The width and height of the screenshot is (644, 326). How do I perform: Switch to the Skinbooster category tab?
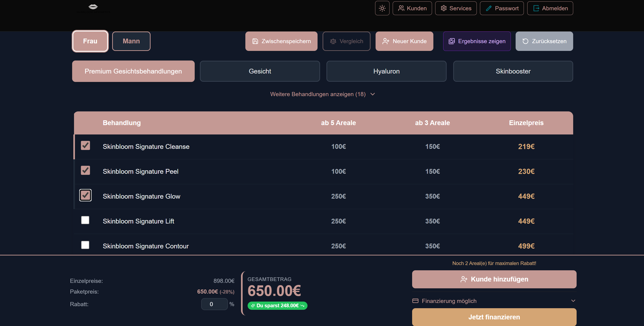[x=513, y=71]
